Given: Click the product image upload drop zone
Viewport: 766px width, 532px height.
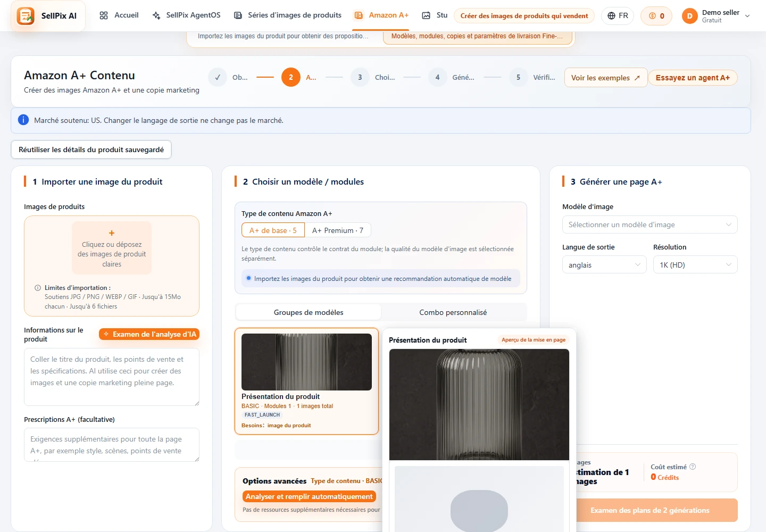Looking at the screenshot, I should (112, 248).
